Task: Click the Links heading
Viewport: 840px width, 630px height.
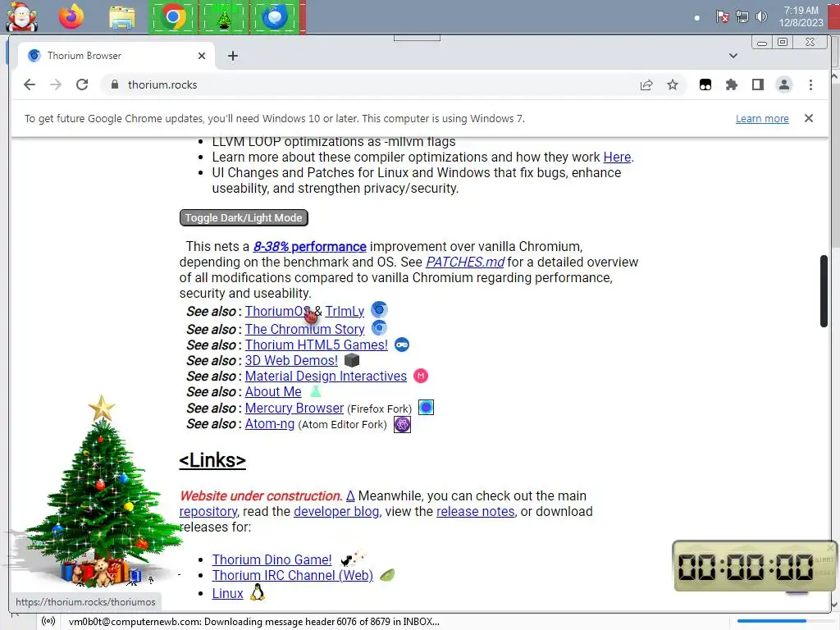Action: coord(212,460)
